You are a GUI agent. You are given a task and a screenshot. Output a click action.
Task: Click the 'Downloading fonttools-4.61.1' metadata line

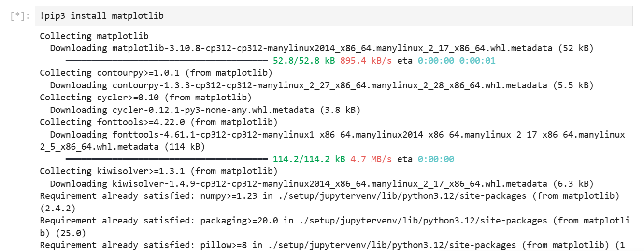(340, 135)
